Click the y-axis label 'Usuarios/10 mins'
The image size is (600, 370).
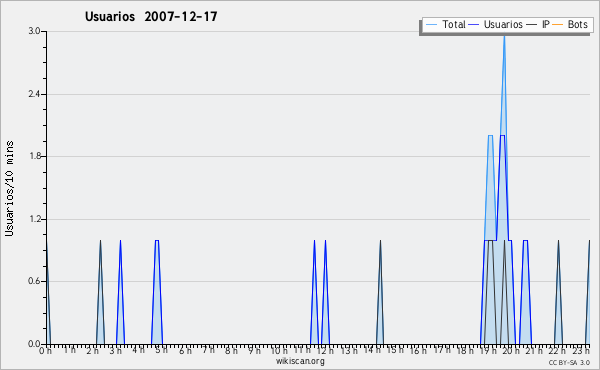click(9, 188)
